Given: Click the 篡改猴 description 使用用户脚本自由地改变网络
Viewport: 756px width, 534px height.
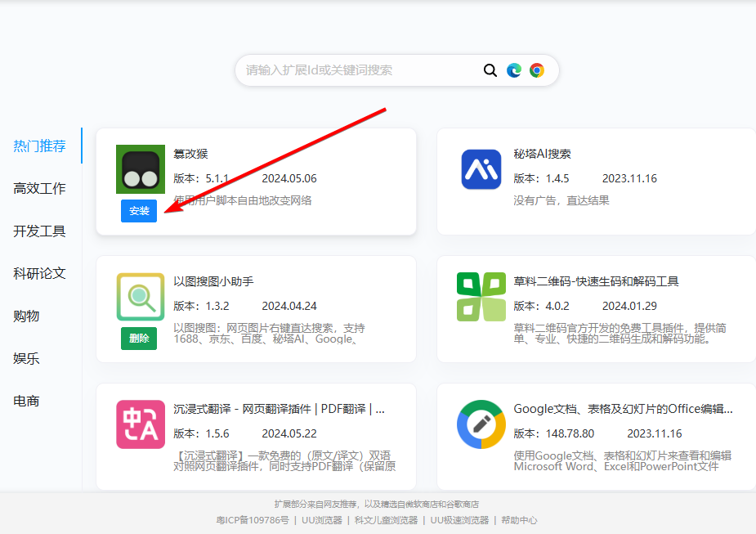Looking at the screenshot, I should [x=243, y=200].
